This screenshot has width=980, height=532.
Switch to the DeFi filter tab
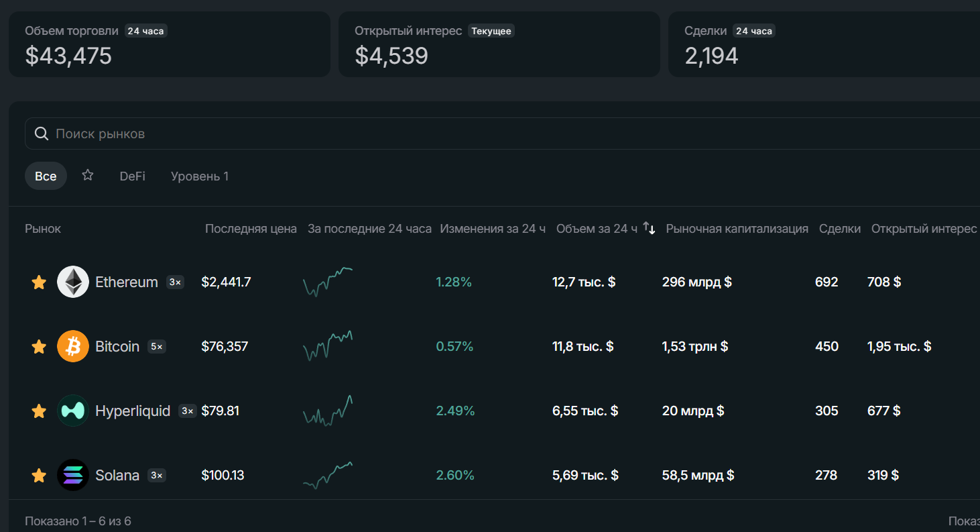pos(133,176)
